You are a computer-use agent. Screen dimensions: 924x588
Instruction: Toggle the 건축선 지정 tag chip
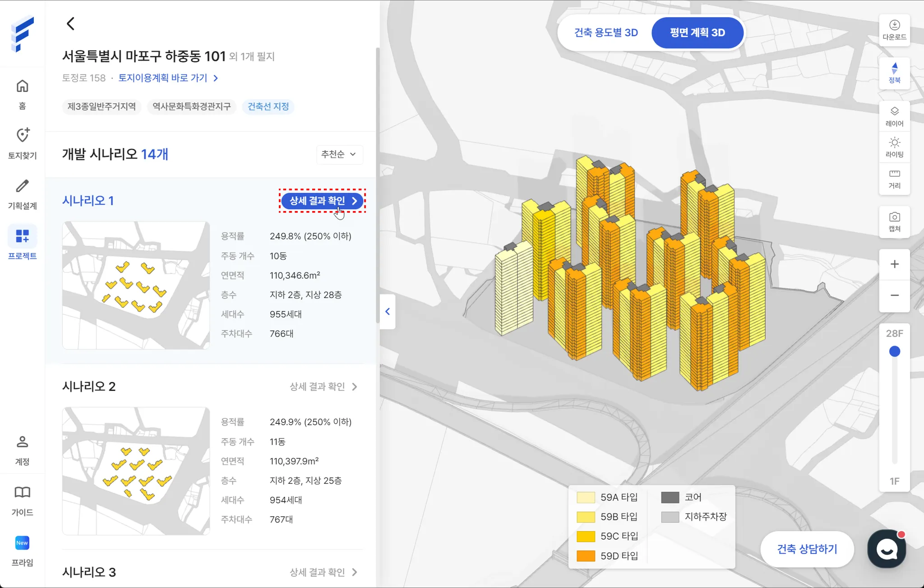pos(268,106)
